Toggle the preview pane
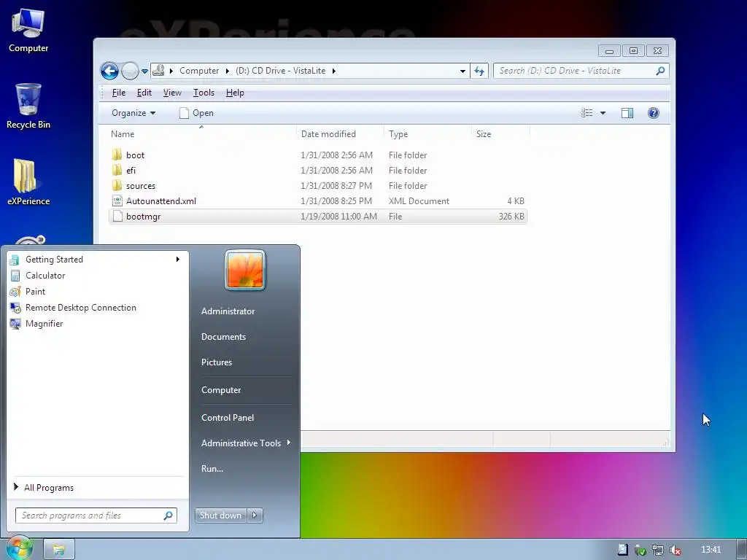 (627, 113)
